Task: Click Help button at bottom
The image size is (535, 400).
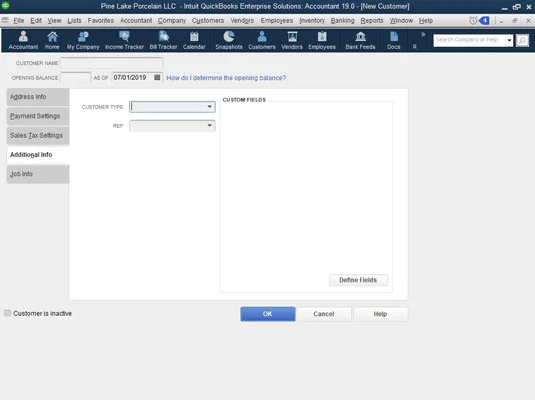Action: 380,314
